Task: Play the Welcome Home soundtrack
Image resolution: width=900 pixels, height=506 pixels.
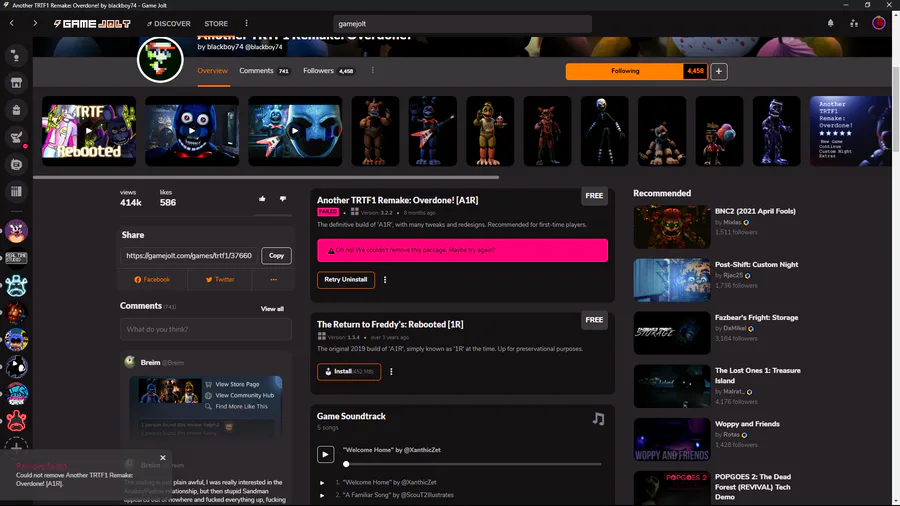Action: (325, 454)
